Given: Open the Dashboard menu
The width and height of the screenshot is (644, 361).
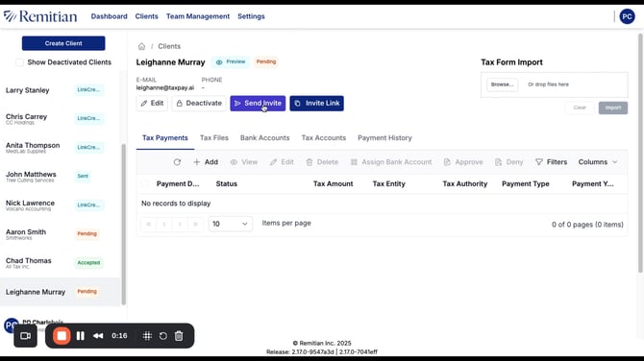Looking at the screenshot, I should [x=110, y=16].
